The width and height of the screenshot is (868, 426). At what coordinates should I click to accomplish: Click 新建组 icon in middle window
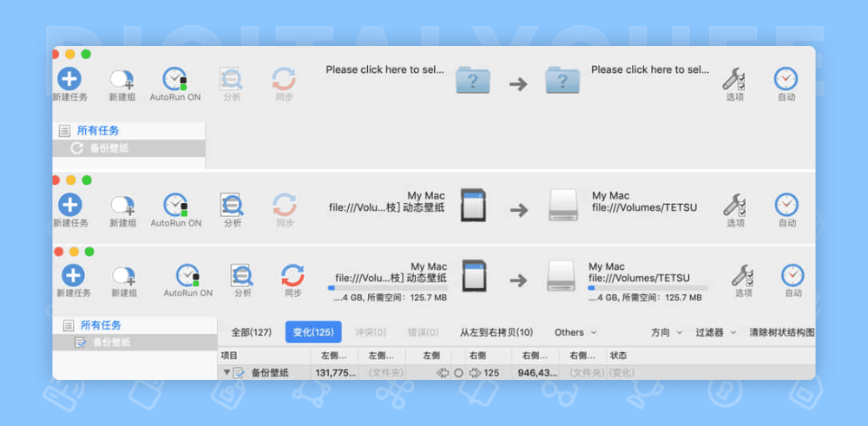122,206
